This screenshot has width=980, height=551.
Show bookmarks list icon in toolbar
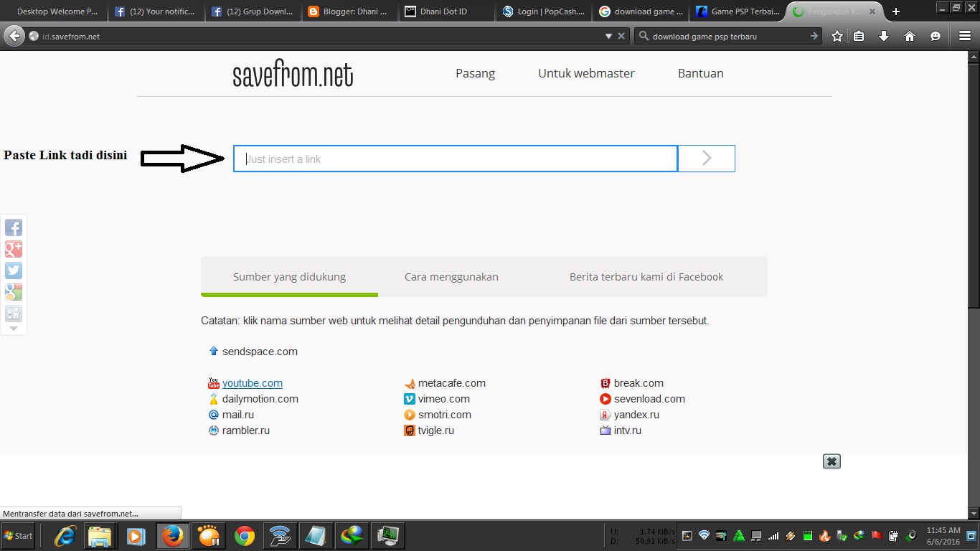pos(859,36)
